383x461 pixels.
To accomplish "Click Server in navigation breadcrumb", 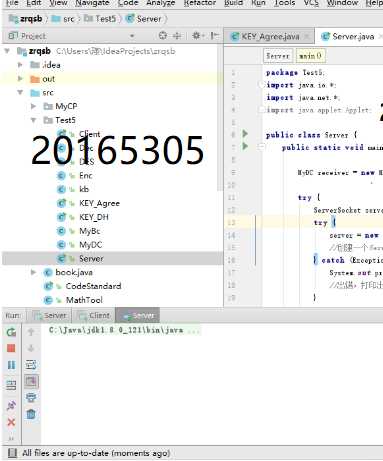I will (x=144, y=19).
